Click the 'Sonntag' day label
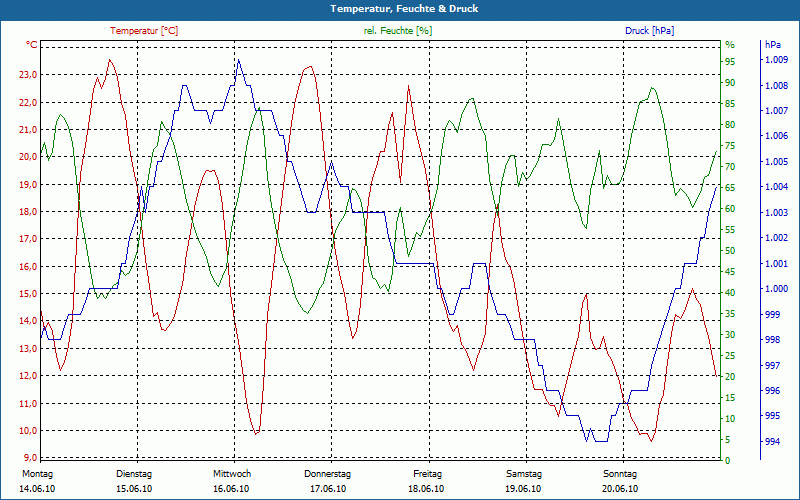Viewport: 800px width, 500px height. point(620,474)
